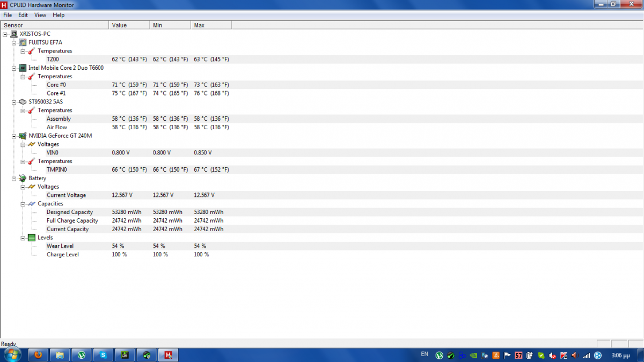
Task: Click the volume speaker tray icon
Action: pos(575,355)
